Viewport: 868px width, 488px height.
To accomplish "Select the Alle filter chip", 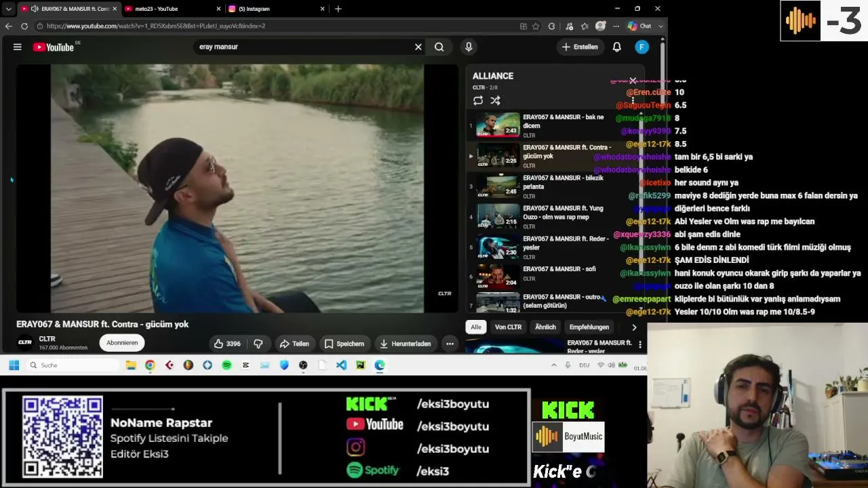I will click(x=476, y=327).
